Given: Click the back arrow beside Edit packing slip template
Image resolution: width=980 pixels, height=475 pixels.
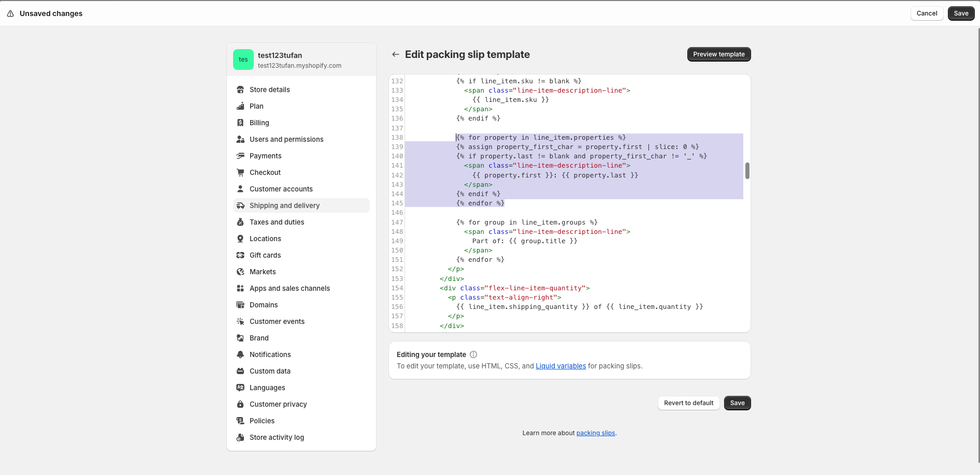Looking at the screenshot, I should pyautogui.click(x=396, y=54).
